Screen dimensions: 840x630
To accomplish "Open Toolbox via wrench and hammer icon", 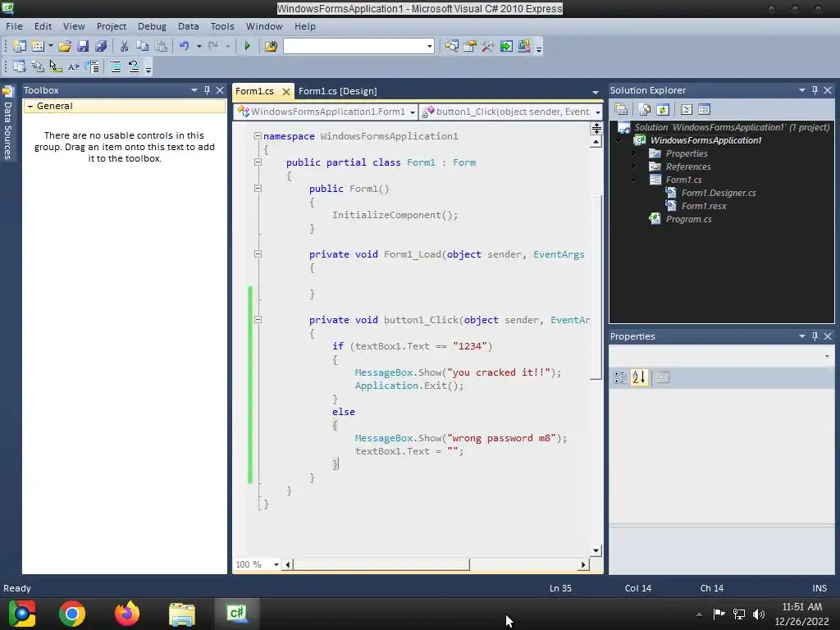I will (487, 46).
